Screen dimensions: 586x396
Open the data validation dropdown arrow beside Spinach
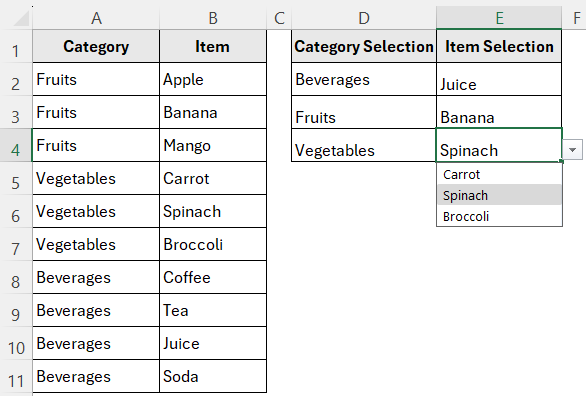[x=572, y=150]
